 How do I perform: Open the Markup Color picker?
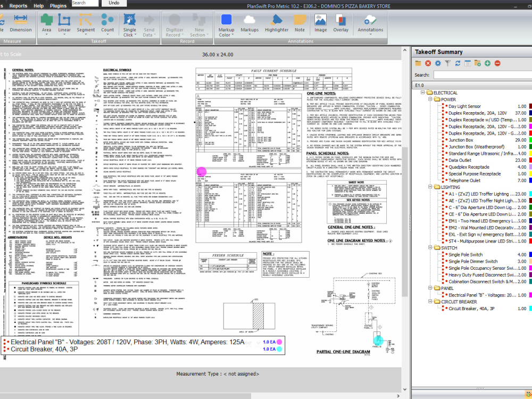pos(226,26)
